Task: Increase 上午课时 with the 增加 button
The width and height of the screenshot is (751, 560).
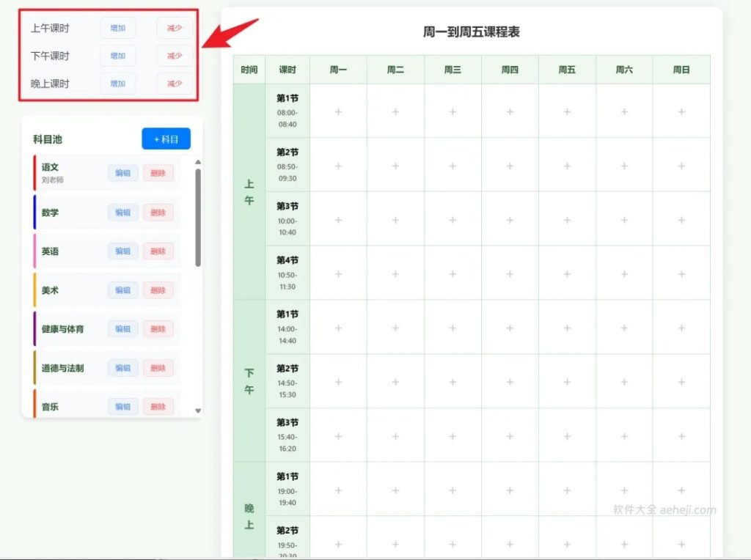Action: pyautogui.click(x=117, y=28)
